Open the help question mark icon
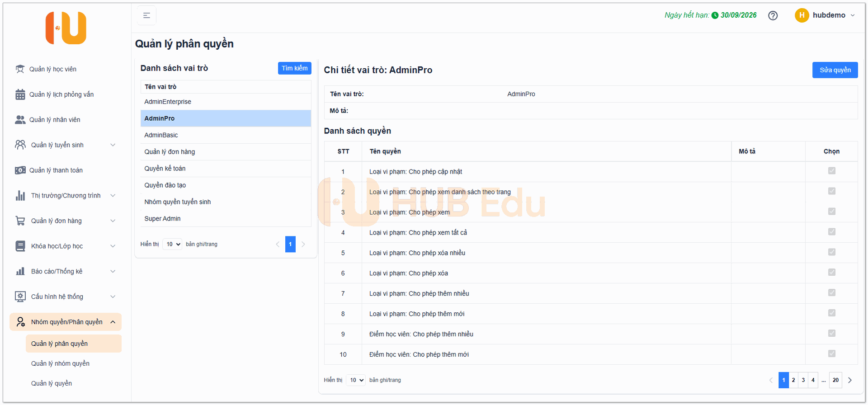The width and height of the screenshot is (868, 405). click(773, 15)
